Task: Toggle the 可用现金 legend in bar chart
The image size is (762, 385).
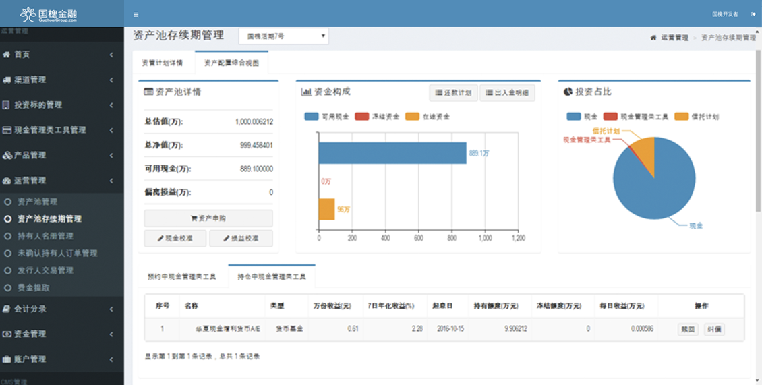Action: tap(327, 117)
